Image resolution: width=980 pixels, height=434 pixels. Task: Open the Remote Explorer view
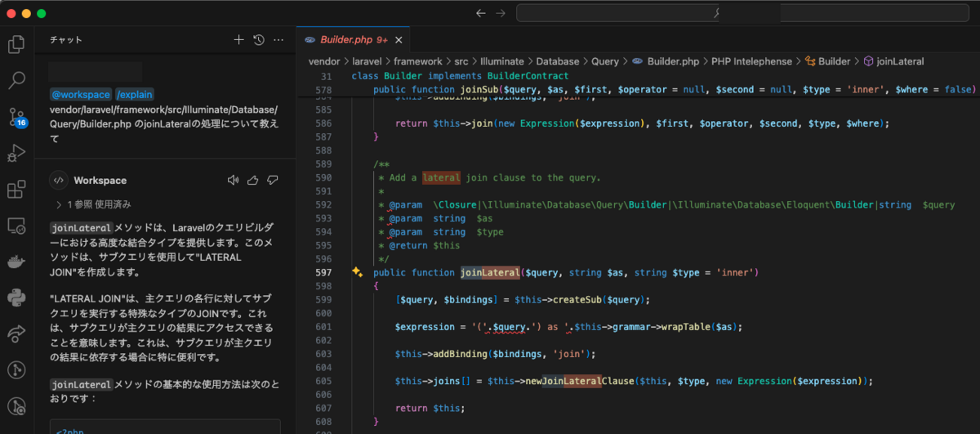16,226
